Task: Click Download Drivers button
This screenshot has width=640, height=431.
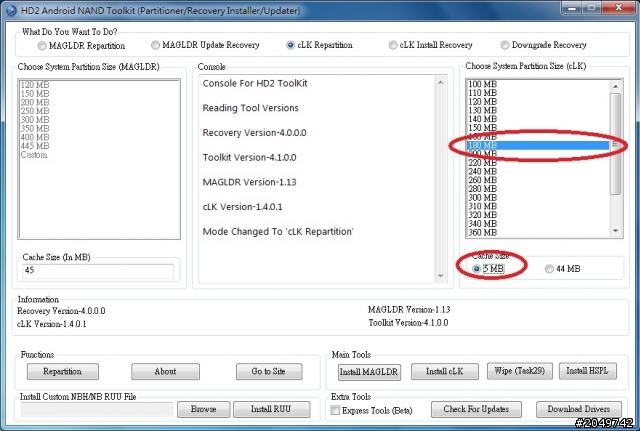Action: (579, 409)
